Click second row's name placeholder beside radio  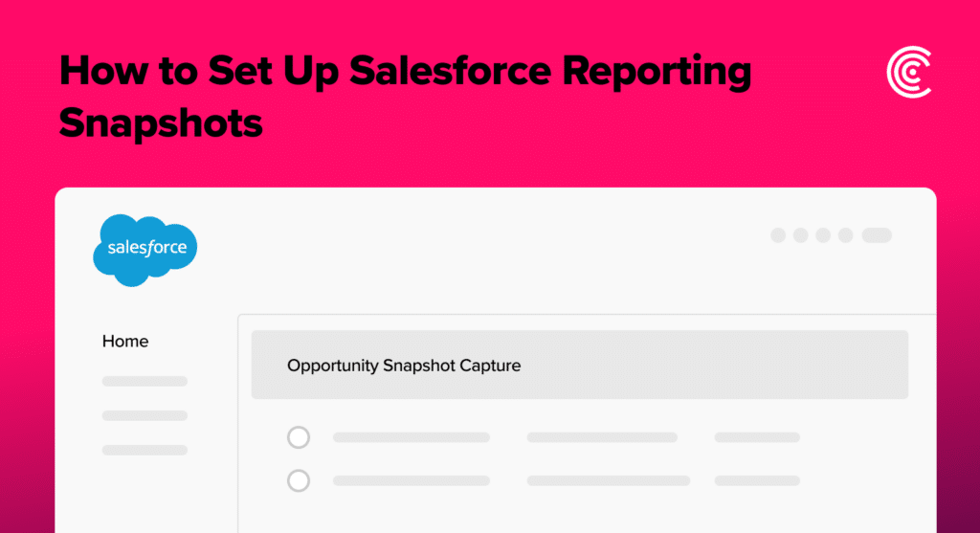pyautogui.click(x=412, y=480)
